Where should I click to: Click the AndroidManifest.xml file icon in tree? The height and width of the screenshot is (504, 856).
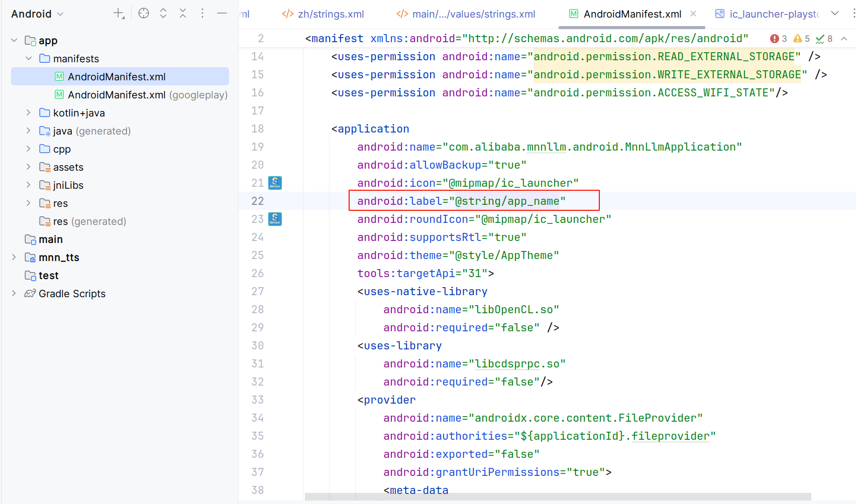tap(59, 76)
